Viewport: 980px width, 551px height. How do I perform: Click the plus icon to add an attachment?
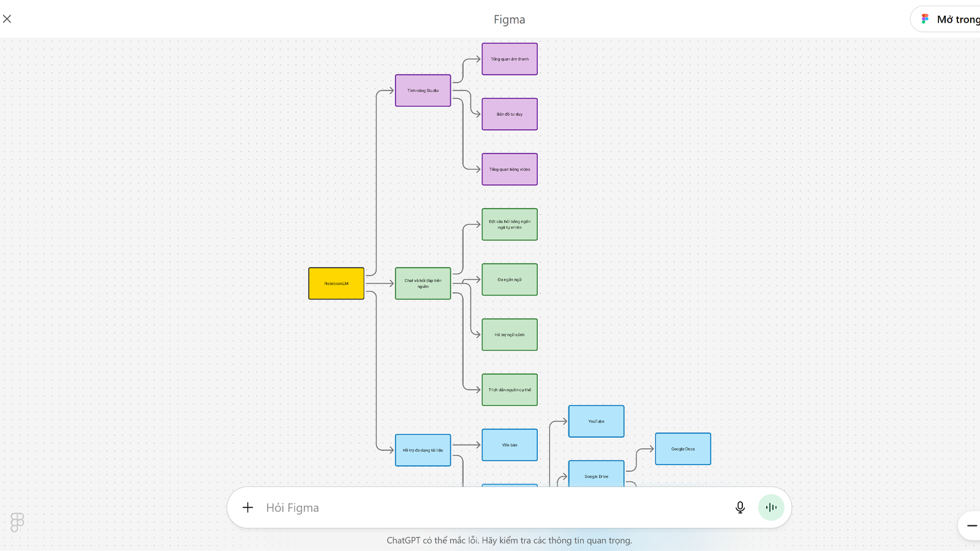[247, 508]
